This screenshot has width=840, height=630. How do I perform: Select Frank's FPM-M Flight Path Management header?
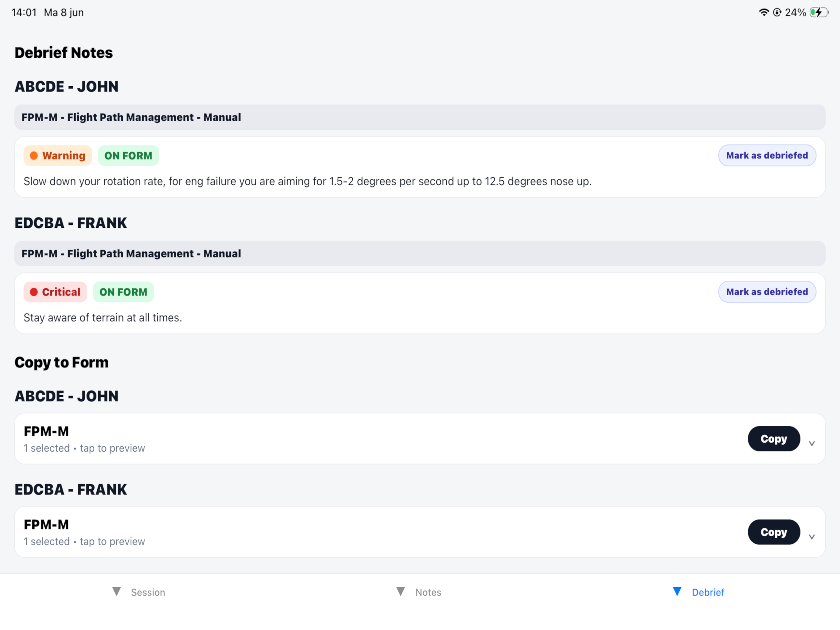click(420, 254)
